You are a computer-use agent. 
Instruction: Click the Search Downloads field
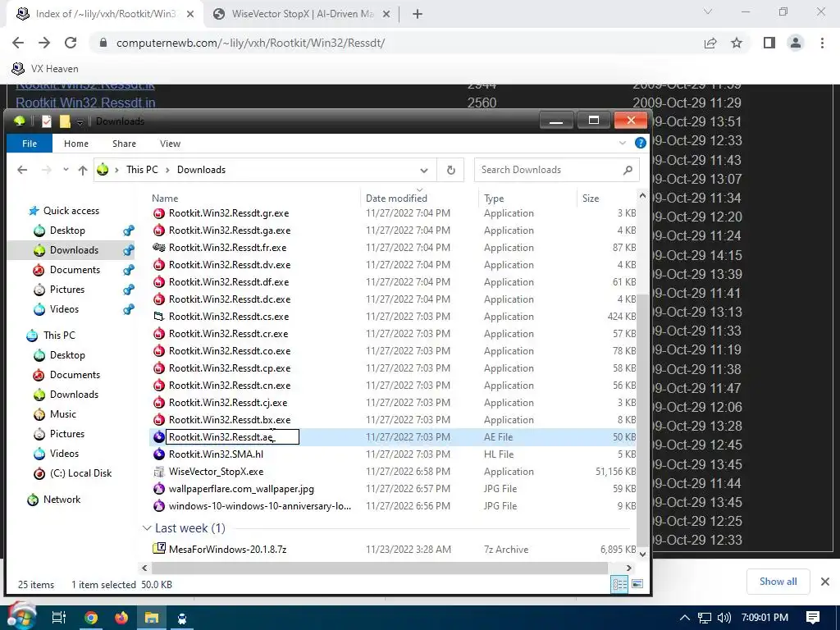(x=557, y=170)
